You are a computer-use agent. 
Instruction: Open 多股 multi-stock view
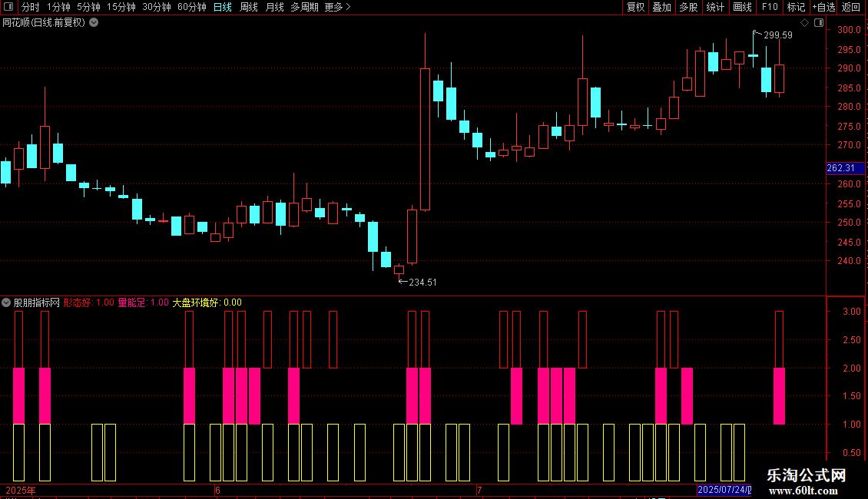point(688,7)
